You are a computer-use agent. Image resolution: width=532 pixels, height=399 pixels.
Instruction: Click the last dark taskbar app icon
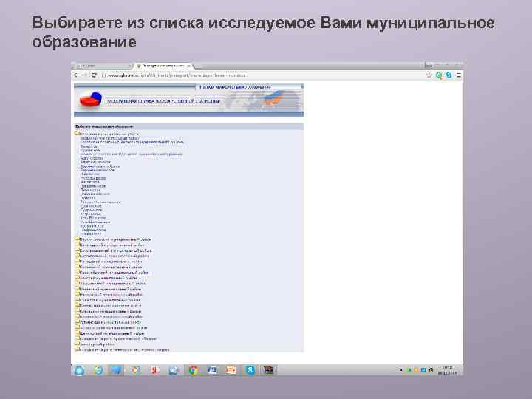click(269, 370)
